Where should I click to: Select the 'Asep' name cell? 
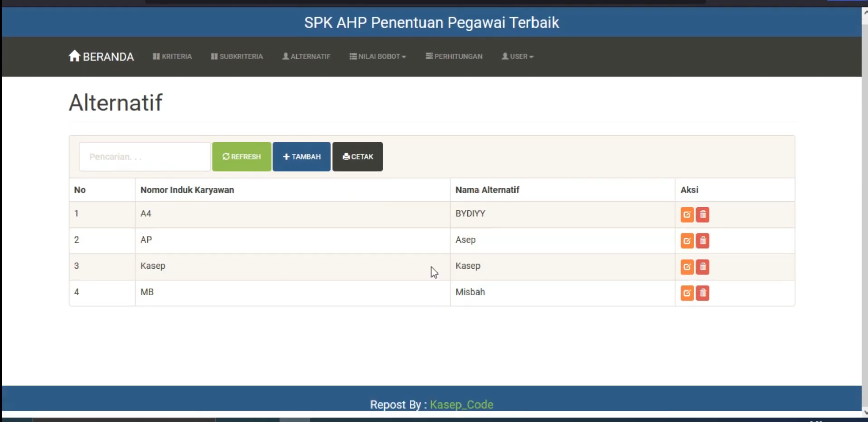click(562, 241)
